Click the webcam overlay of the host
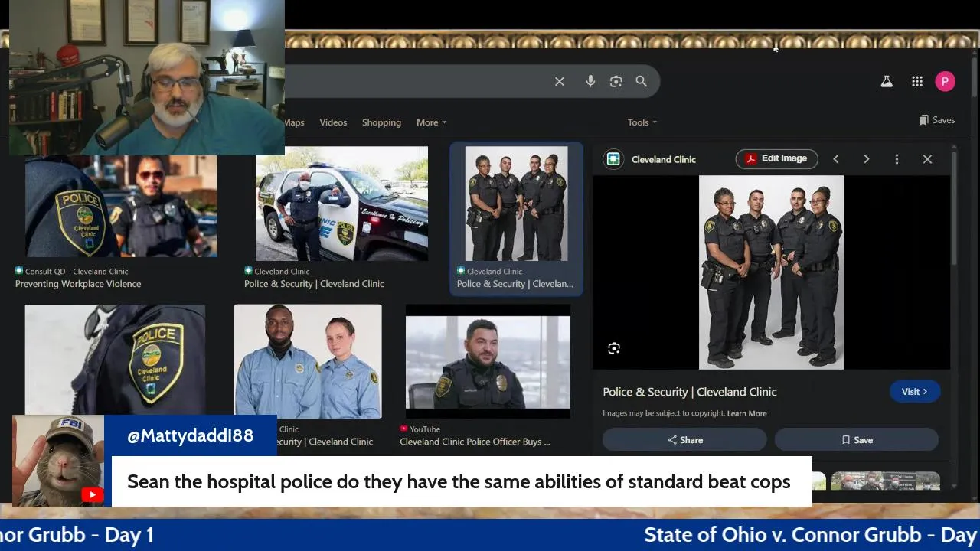Image resolution: width=980 pixels, height=551 pixels. point(147,78)
